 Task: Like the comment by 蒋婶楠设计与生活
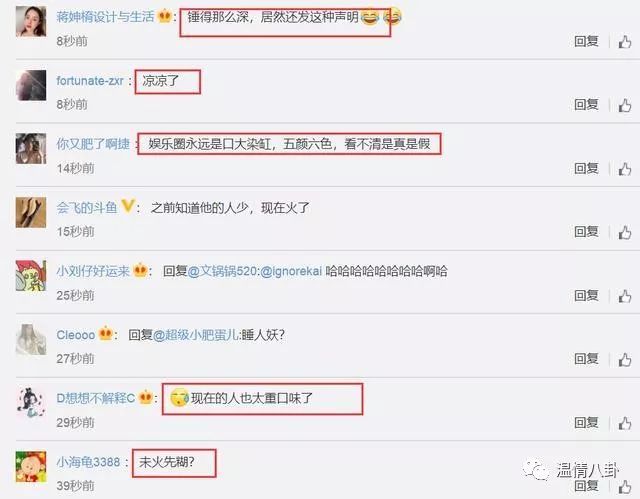[x=624, y=42]
